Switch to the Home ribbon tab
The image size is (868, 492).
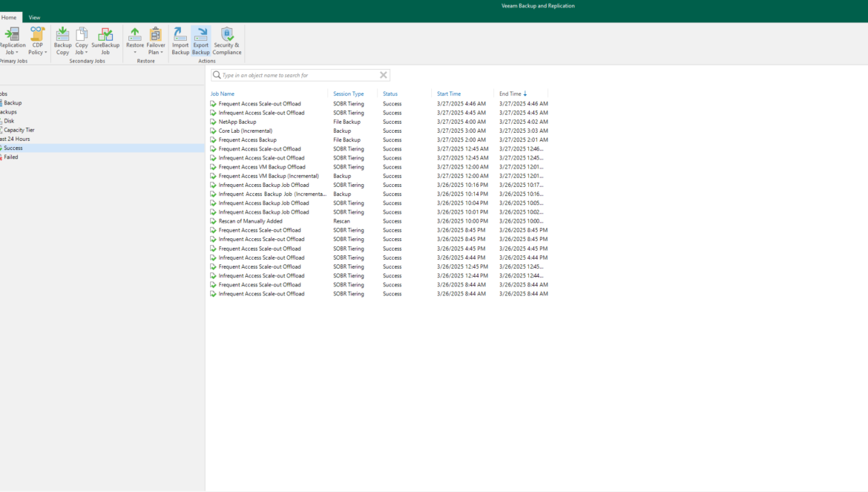tap(9, 17)
